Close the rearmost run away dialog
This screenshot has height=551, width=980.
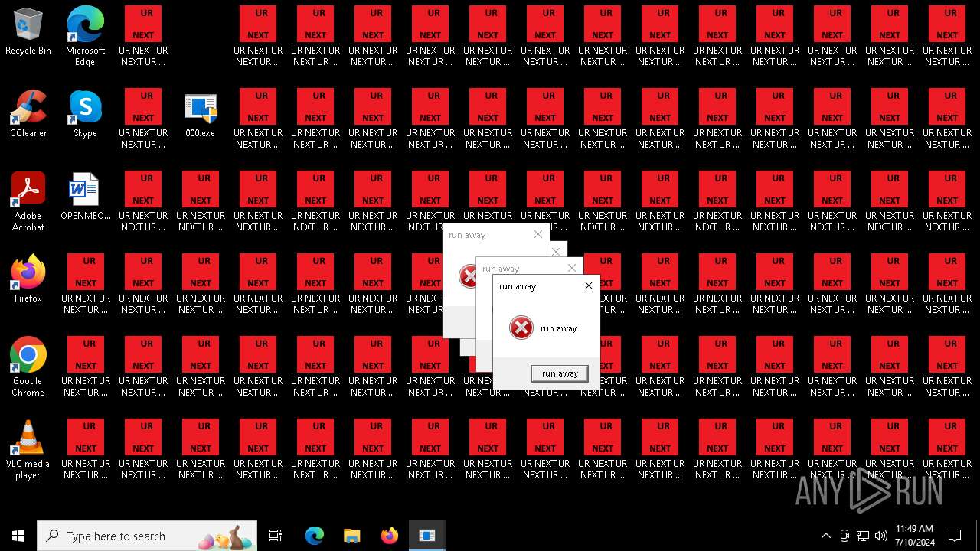point(537,234)
